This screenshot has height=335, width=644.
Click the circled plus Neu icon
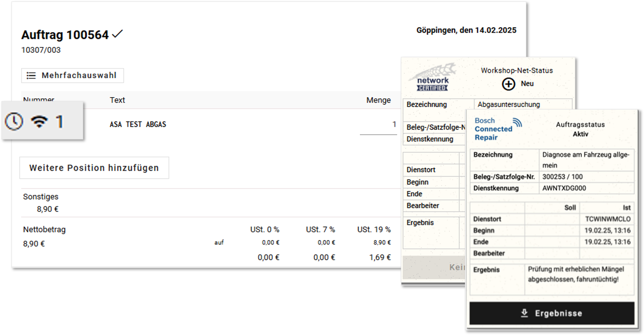[x=508, y=84]
